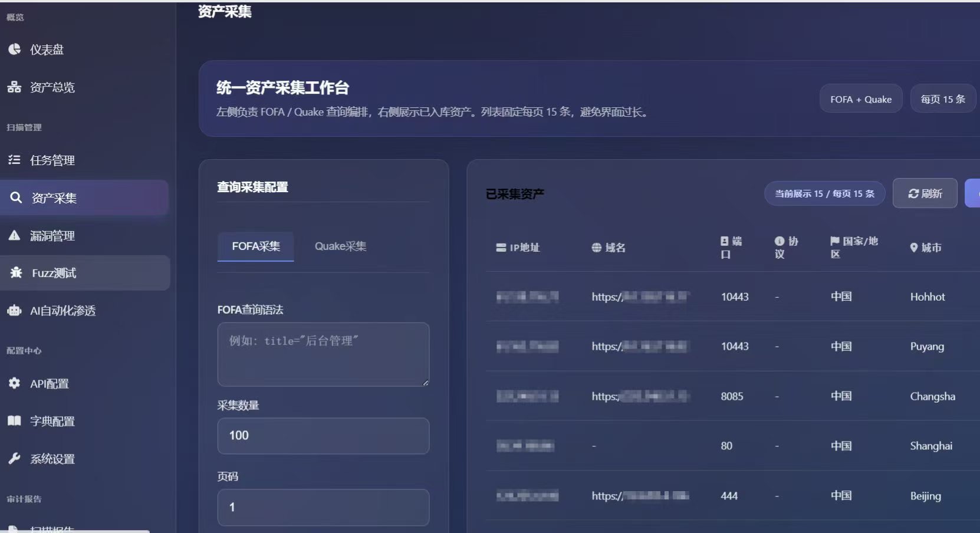This screenshot has width=980, height=533.
Task: Click the 域名 column globe icon
Action: 597,248
